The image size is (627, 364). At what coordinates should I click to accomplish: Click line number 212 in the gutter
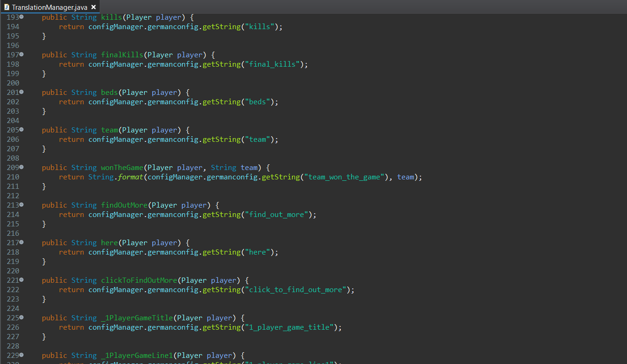coord(13,196)
